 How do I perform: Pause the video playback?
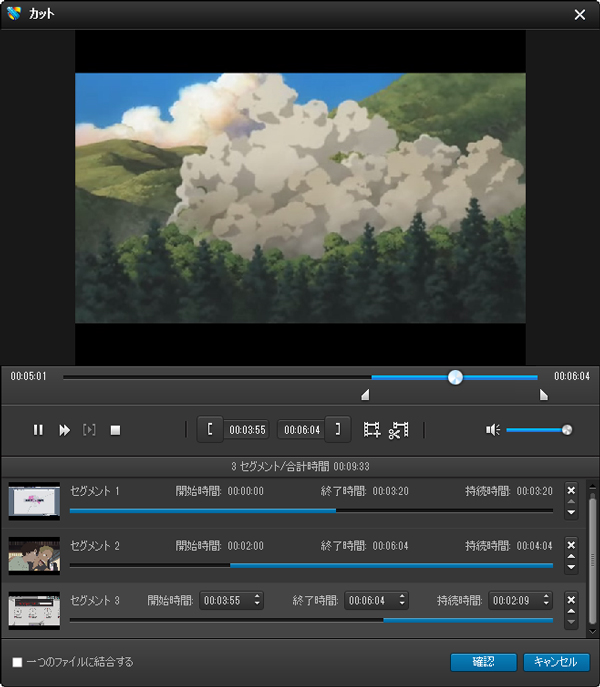(38, 430)
